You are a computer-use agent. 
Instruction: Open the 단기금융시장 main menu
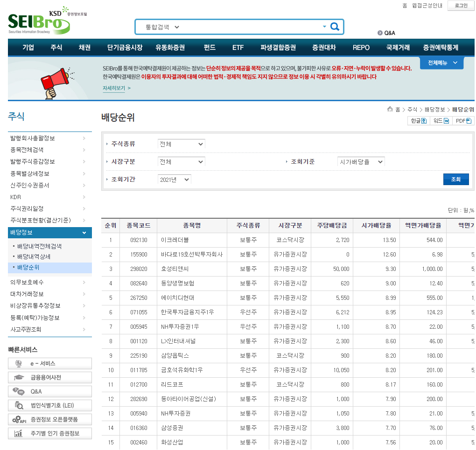pyautogui.click(x=125, y=48)
